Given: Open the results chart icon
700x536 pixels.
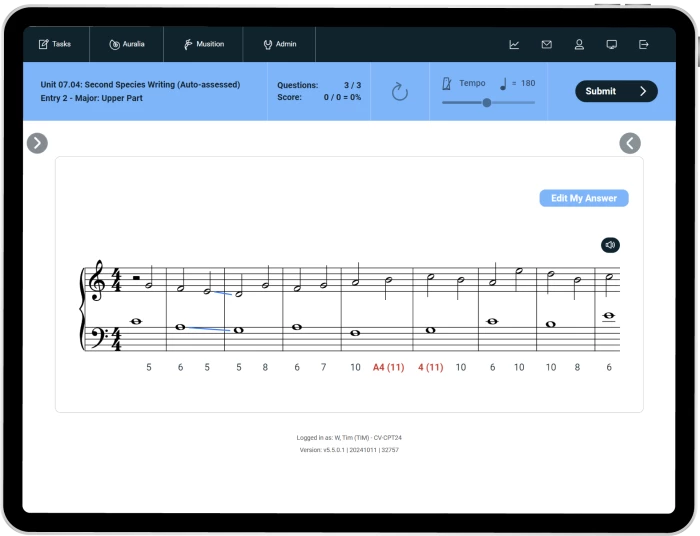Looking at the screenshot, I should 514,44.
